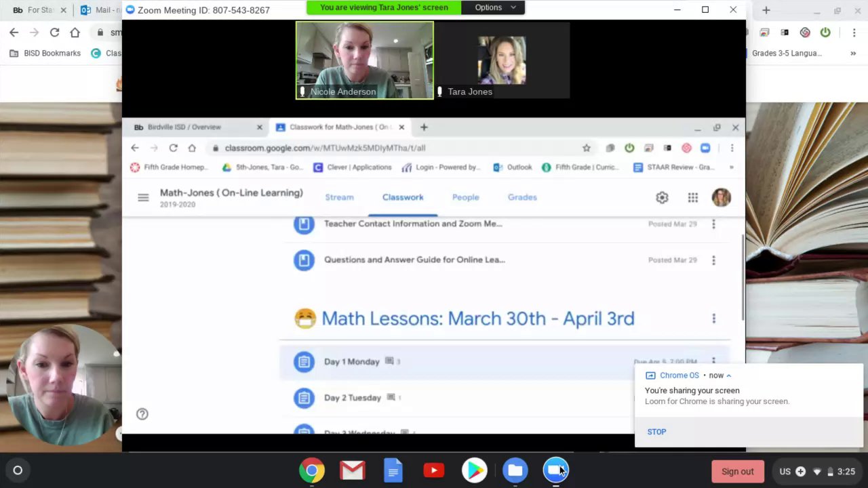
Task: Stop screen sharing via STOP
Action: [656, 432]
